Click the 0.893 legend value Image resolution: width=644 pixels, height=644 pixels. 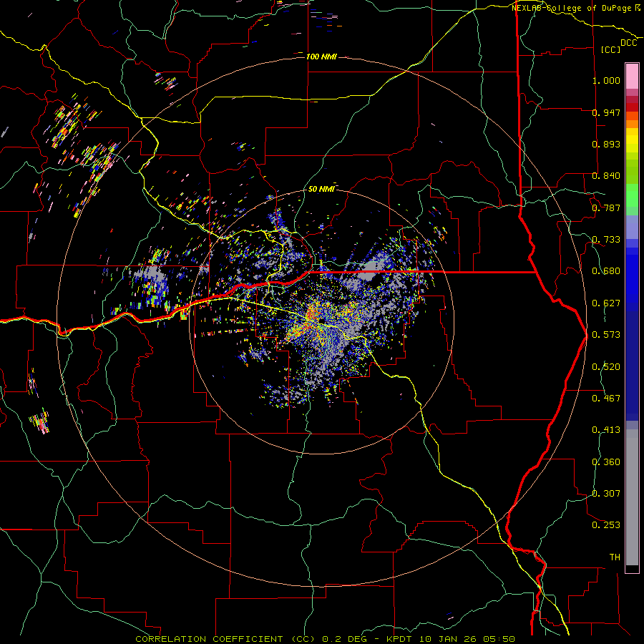click(606, 144)
